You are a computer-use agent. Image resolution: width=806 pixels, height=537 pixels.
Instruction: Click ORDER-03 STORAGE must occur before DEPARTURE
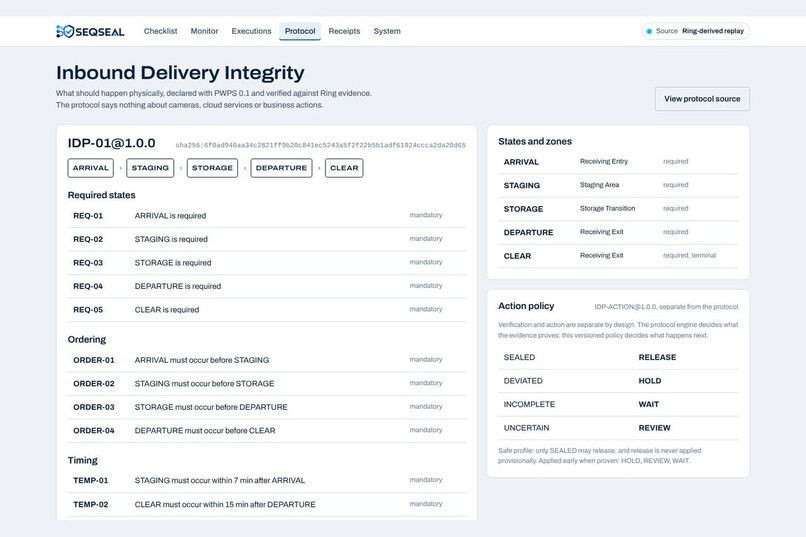(x=267, y=407)
